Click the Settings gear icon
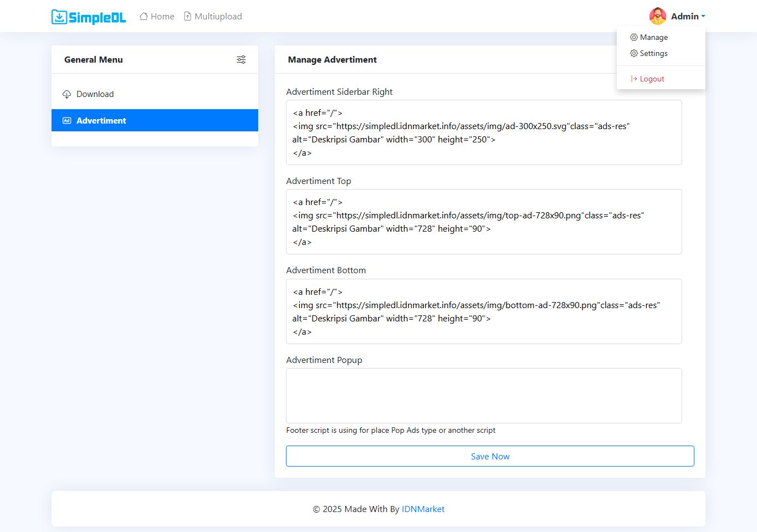The width and height of the screenshot is (757, 532). (x=634, y=53)
